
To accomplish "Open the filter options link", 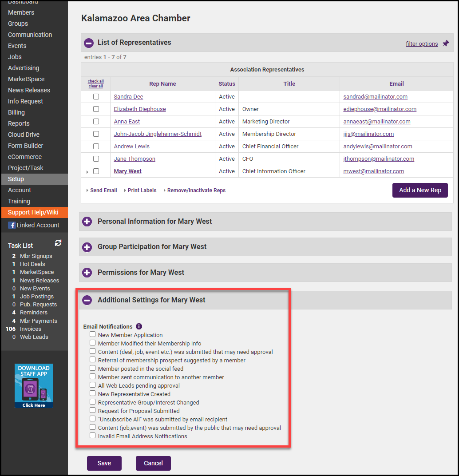I will pyautogui.click(x=422, y=44).
